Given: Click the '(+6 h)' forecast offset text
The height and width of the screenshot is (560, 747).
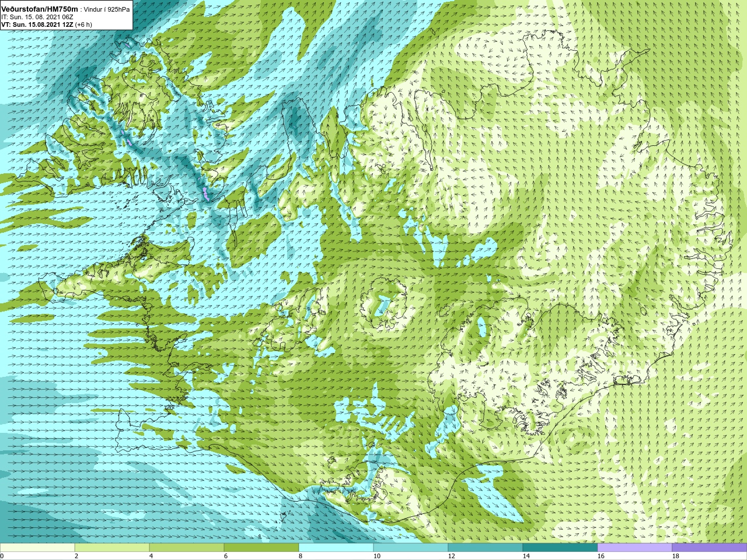Looking at the screenshot, I should [x=84, y=25].
